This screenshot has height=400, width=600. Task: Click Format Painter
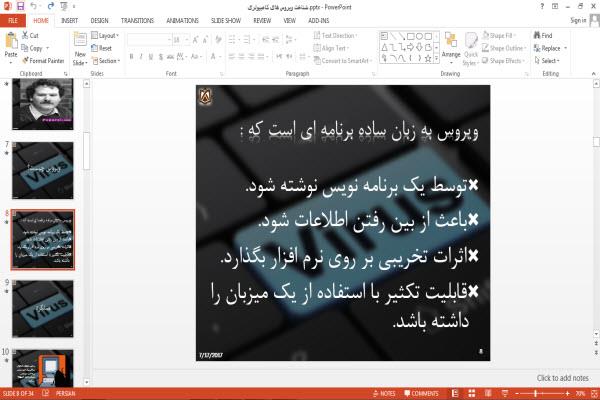click(x=43, y=60)
